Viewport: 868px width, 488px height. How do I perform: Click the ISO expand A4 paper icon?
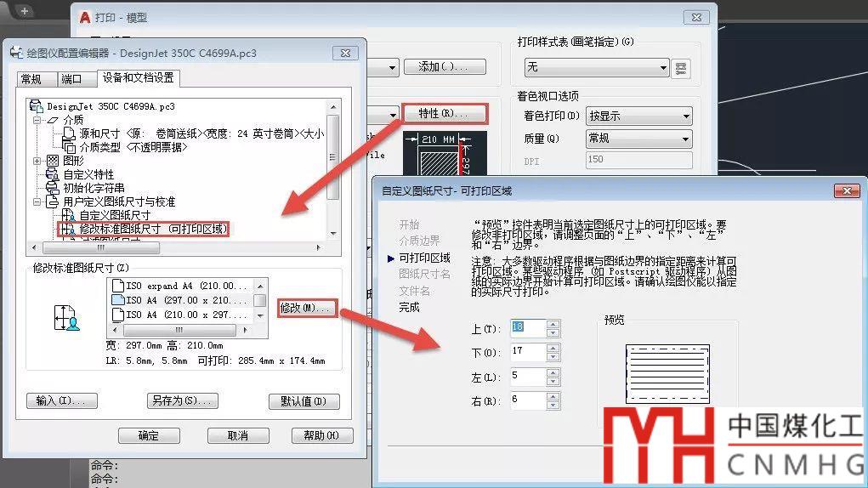click(x=118, y=287)
